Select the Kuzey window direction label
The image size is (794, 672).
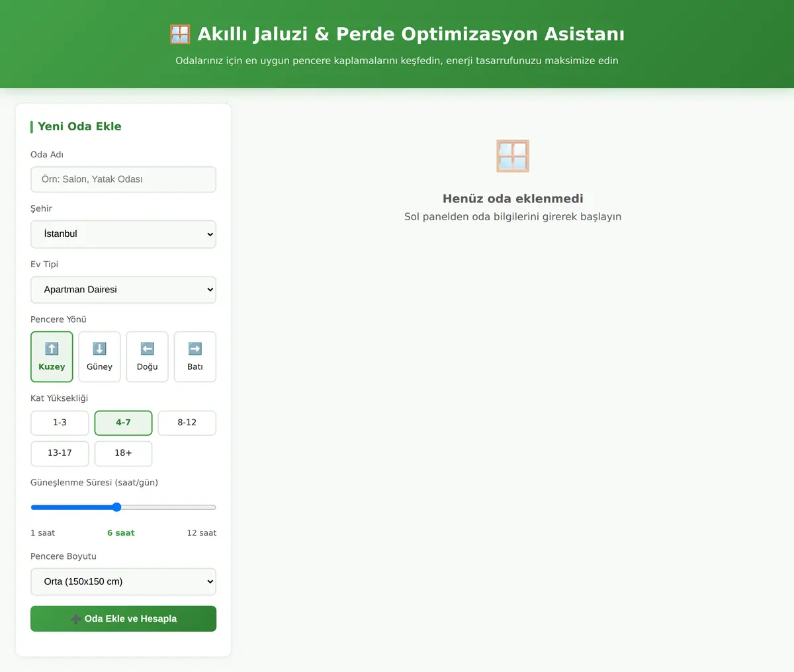(52, 367)
